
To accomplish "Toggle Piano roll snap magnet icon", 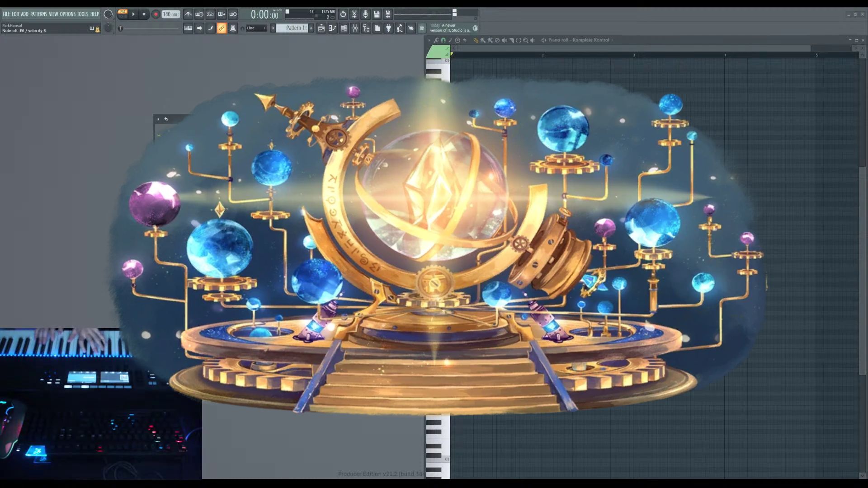I will [x=443, y=40].
